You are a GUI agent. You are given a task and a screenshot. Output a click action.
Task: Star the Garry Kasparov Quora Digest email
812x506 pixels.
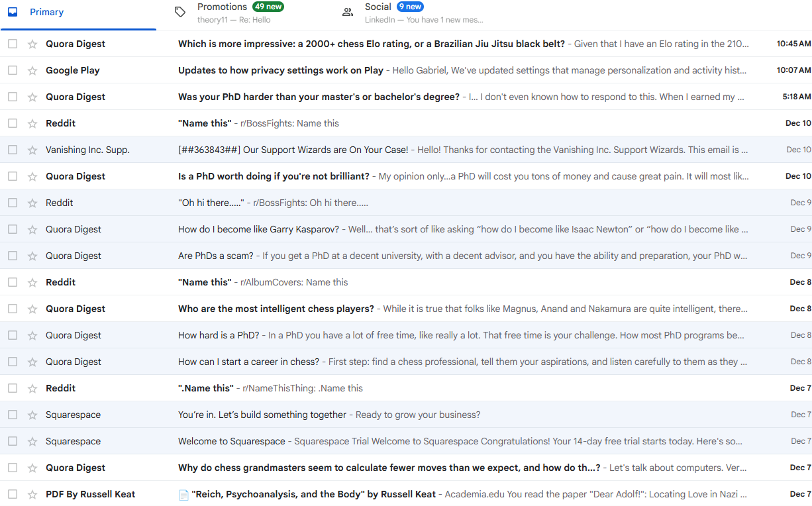click(x=32, y=229)
